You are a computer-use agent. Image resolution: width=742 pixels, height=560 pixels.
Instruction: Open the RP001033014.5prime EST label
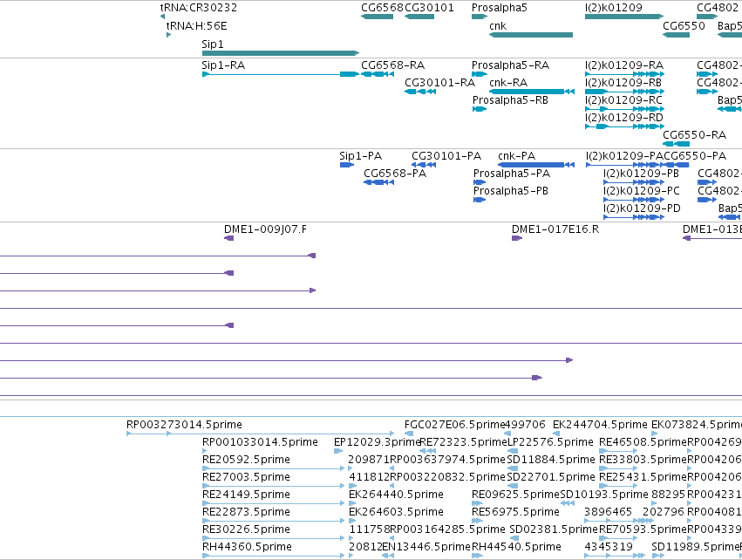[260, 442]
